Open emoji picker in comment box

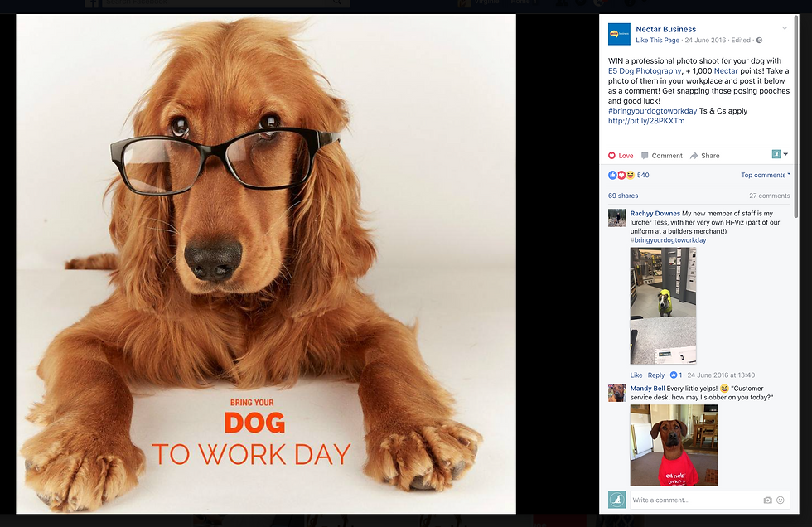(x=781, y=500)
